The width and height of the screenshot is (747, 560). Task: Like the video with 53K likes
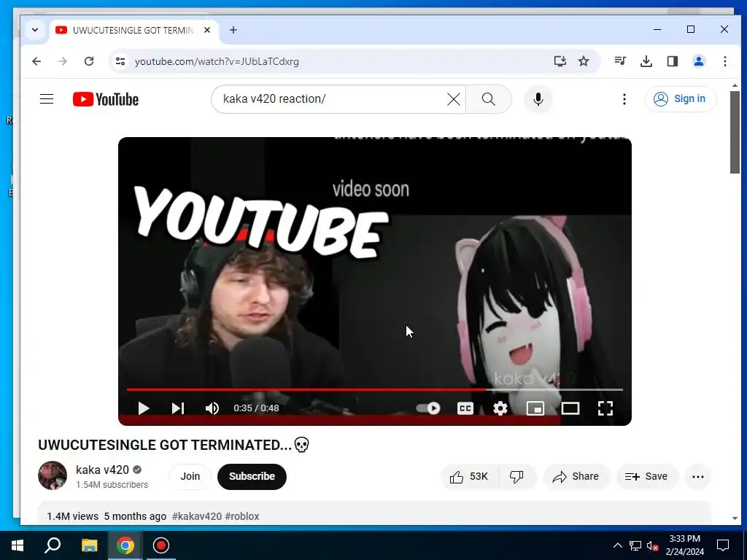click(470, 477)
